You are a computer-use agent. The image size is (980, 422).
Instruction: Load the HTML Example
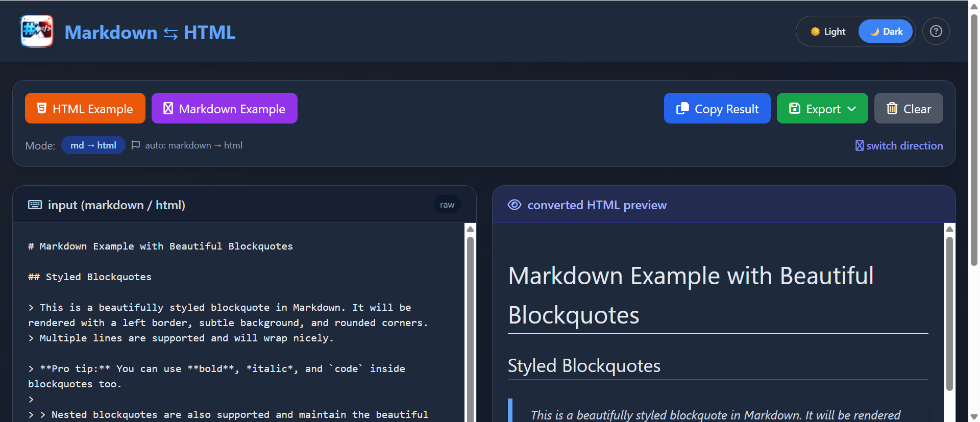pyautogui.click(x=85, y=108)
